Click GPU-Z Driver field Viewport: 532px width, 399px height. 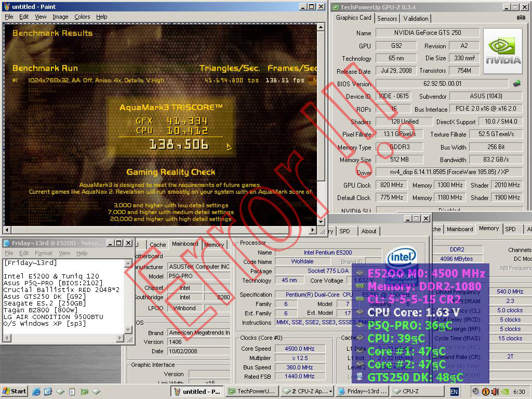449,172
